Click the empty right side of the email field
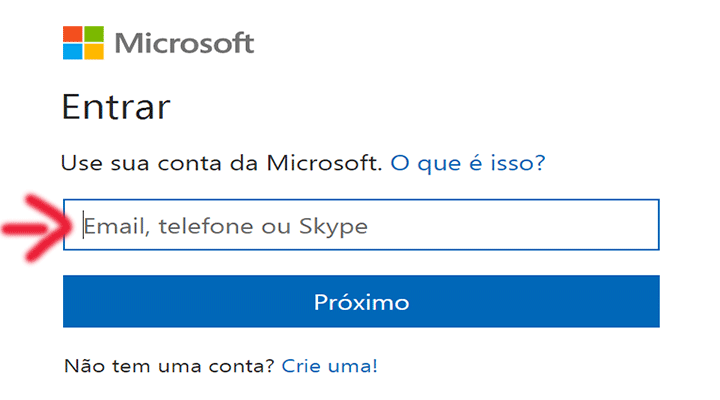This screenshot has height=400, width=720. [x=528, y=225]
